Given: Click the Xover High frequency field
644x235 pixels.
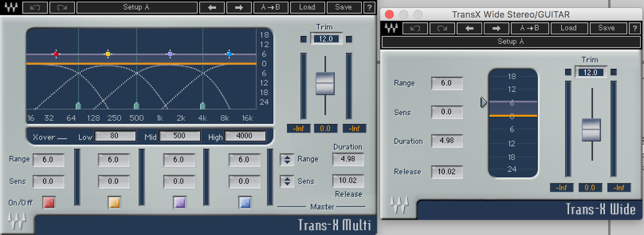Looking at the screenshot, I should (244, 136).
